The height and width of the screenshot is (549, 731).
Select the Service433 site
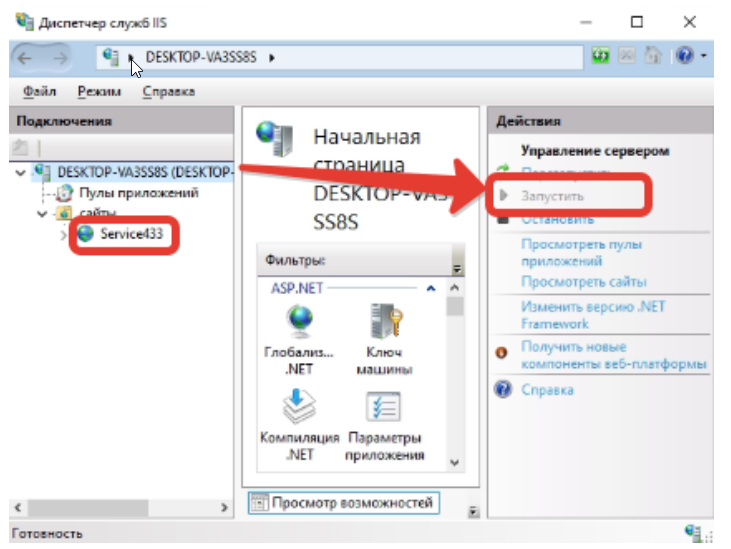[131, 233]
